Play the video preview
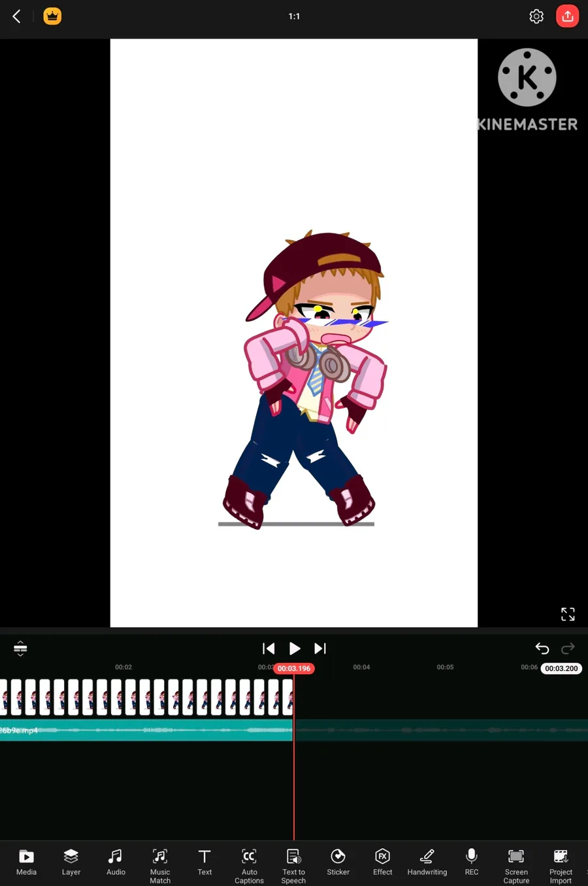The image size is (588, 886). coord(295,648)
